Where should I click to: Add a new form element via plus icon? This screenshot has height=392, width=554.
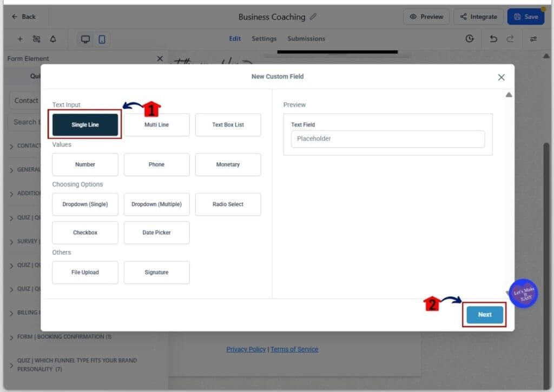(x=20, y=39)
